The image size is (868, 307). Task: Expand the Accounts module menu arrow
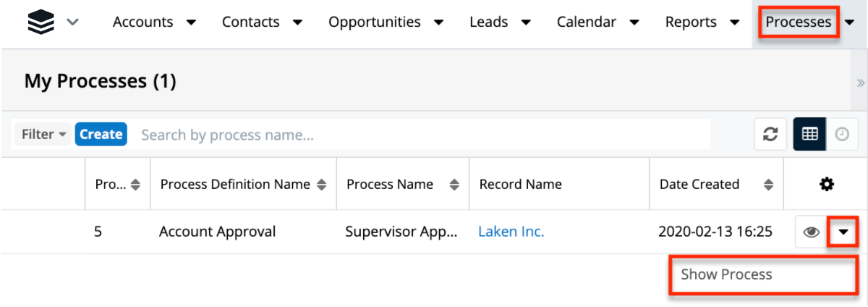191,22
